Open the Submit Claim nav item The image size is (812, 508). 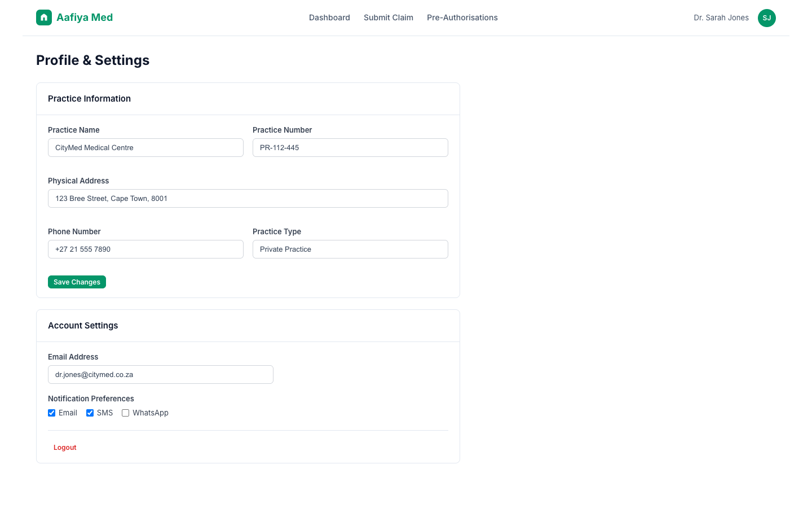click(389, 17)
